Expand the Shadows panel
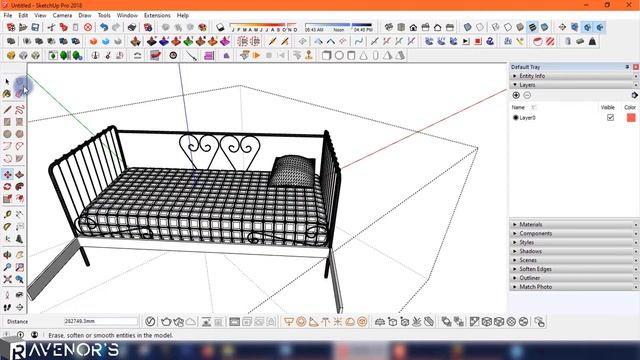Image resolution: width=640 pixels, height=360 pixels. tap(573, 251)
